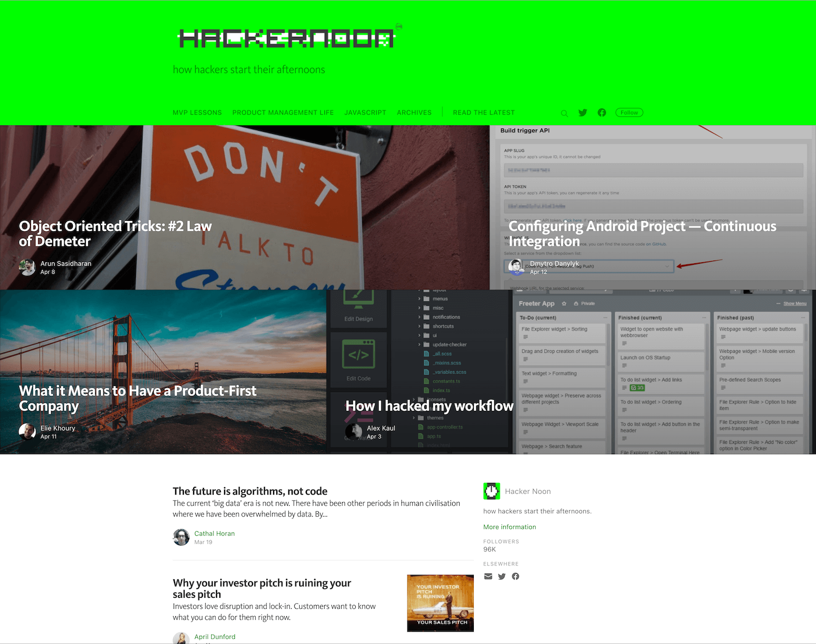This screenshot has height=644, width=816.
Task: Click the Apr 12 date under Dmytro Danylyk
Action: pyautogui.click(x=539, y=272)
